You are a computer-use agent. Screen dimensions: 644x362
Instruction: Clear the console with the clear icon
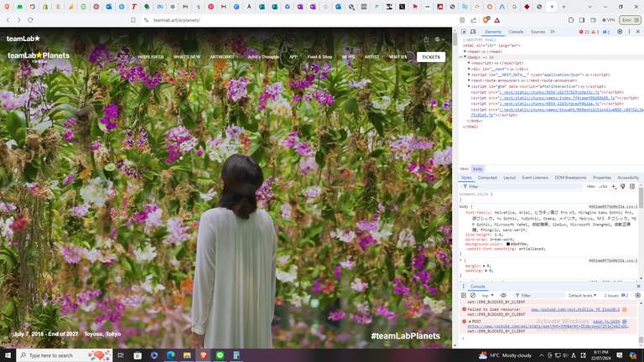473,295
